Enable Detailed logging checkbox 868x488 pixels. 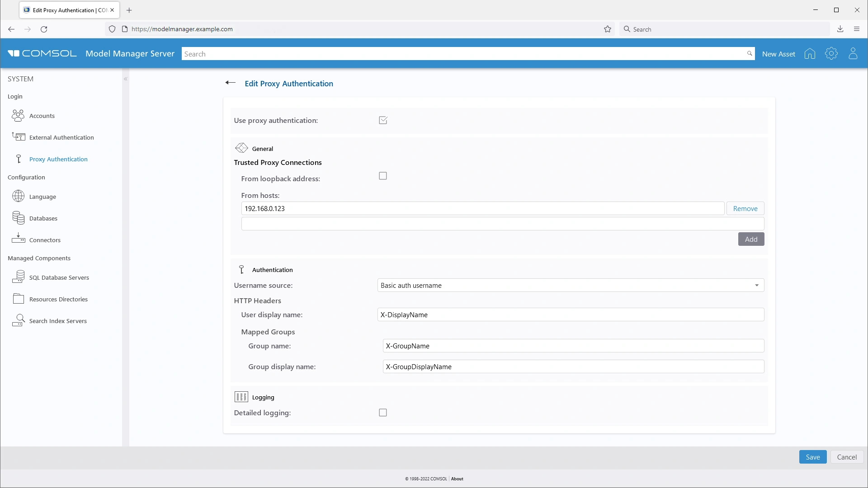383,413
